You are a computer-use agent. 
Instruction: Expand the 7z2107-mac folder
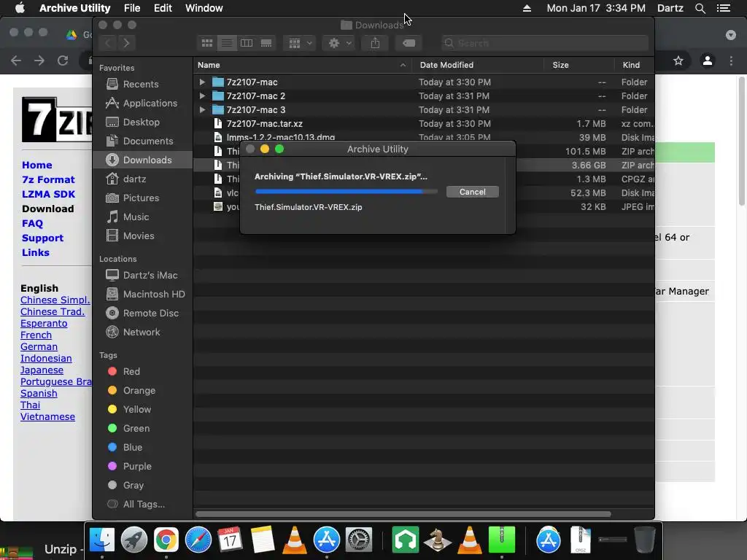click(202, 82)
